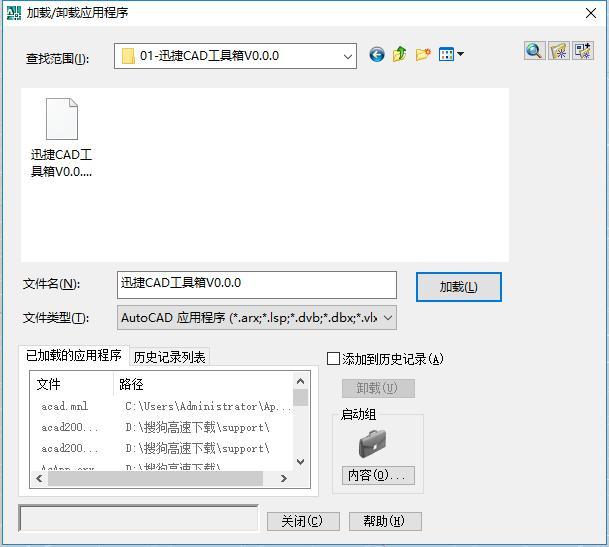
Task: Click the add to favorites icon
Action: tap(583, 51)
